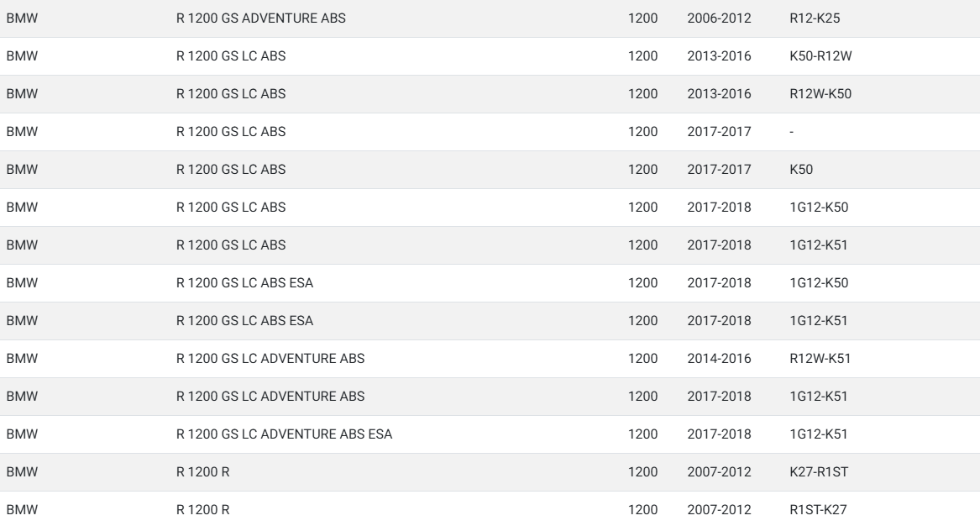Click the 2006-2012 year range cell
The width and height of the screenshot is (980, 526).
[720, 18]
